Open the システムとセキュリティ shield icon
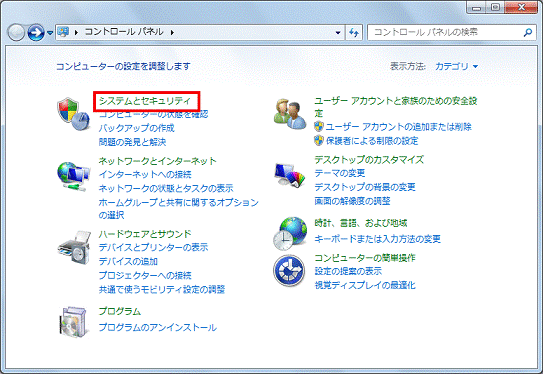543x374 pixels. click(x=73, y=114)
